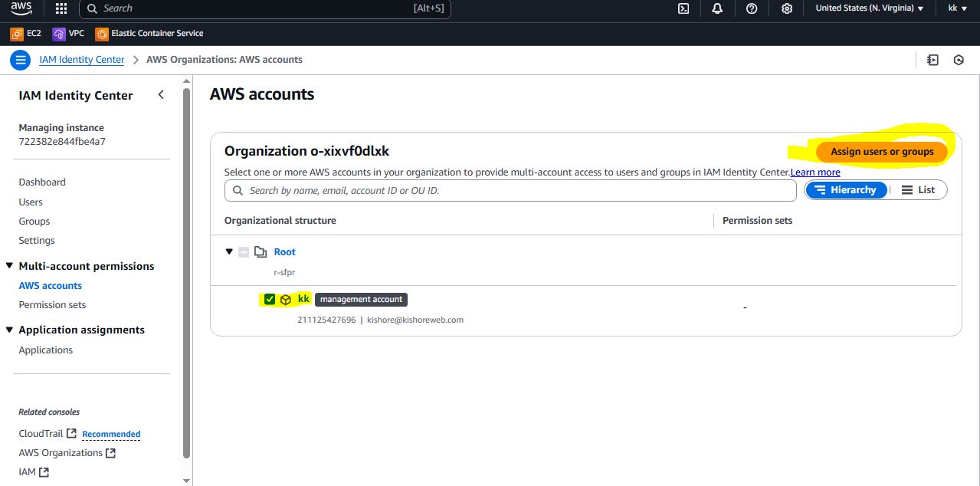The image size is (980, 486).
Task: Collapse the Multi-account permissions section
Action: point(9,266)
